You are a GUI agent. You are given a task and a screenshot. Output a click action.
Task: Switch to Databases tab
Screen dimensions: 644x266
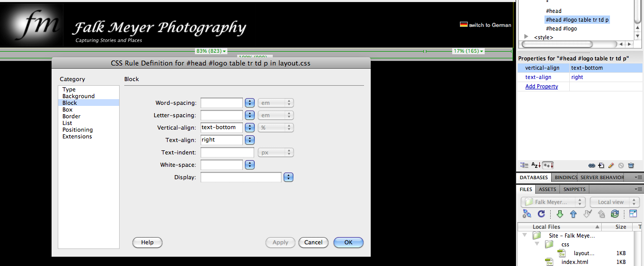[534, 177]
